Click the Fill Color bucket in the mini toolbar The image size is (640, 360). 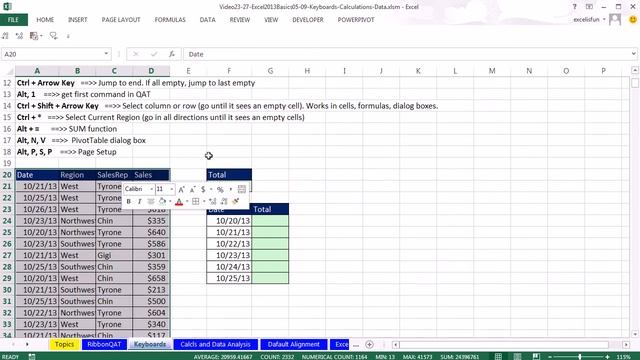(x=162, y=201)
